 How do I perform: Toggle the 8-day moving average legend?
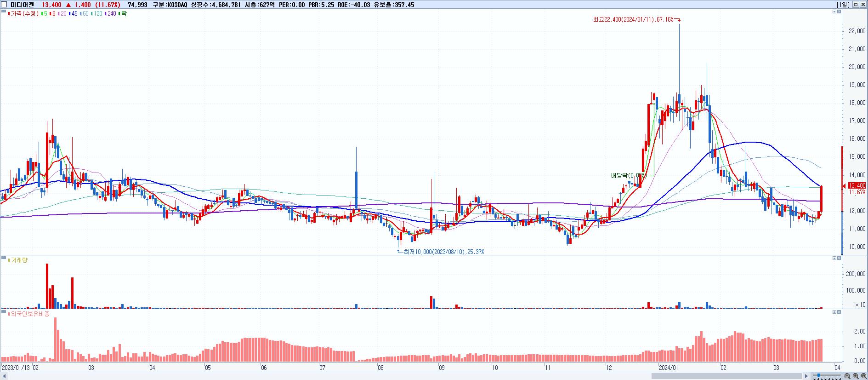(53, 14)
